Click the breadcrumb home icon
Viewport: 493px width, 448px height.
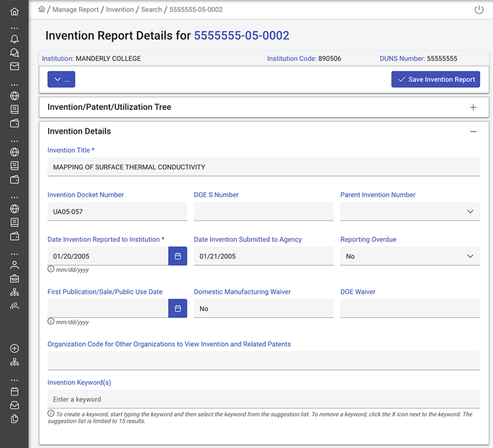pyautogui.click(x=42, y=9)
